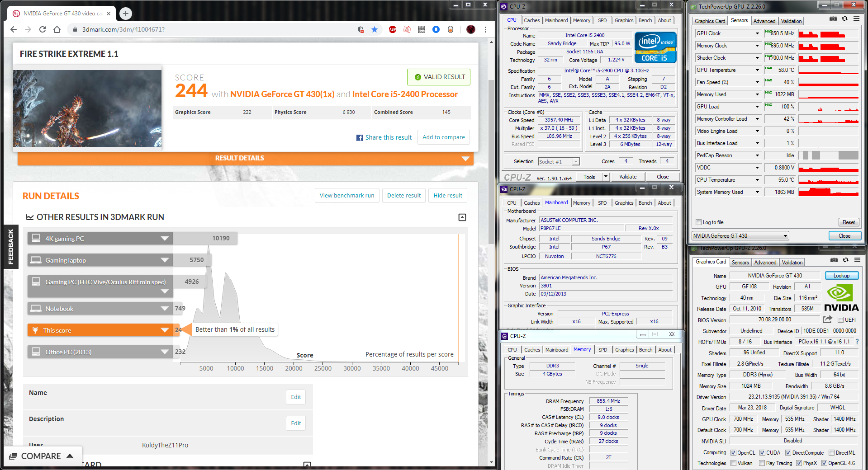Open GPU selector dropdown in GPU-Z Sensors window
This screenshot has width=868, height=470.
(786, 236)
